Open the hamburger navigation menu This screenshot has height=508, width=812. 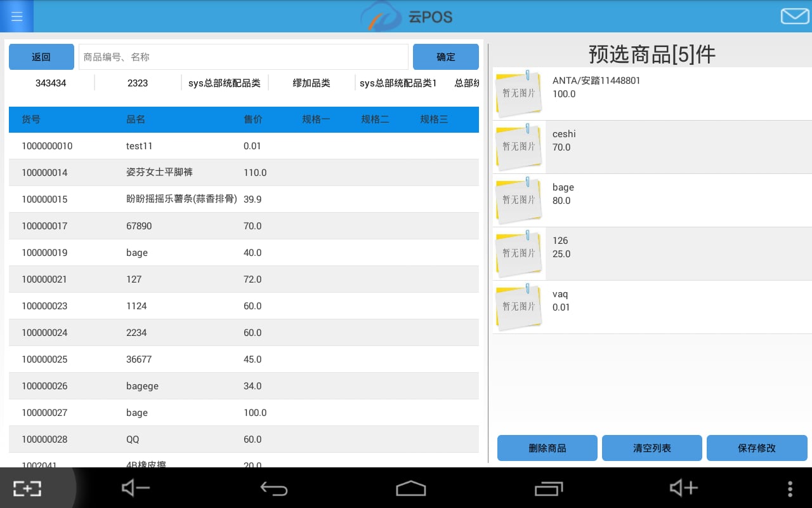pyautogui.click(x=16, y=16)
